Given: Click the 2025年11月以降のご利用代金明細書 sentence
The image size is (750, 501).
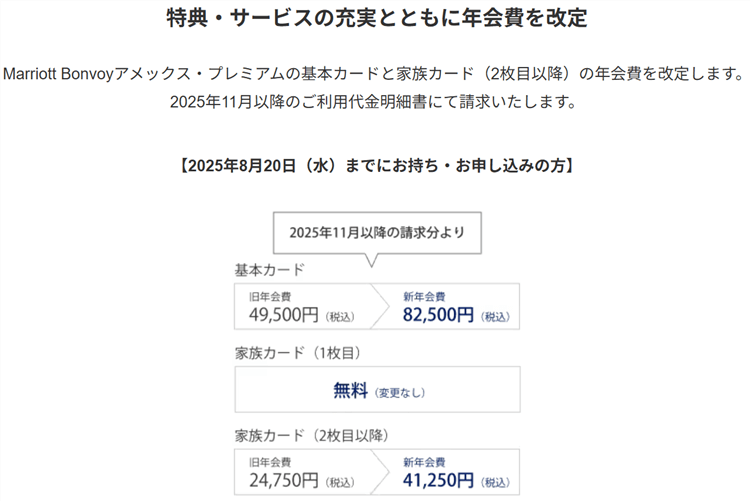Looking at the screenshot, I should click(375, 101).
